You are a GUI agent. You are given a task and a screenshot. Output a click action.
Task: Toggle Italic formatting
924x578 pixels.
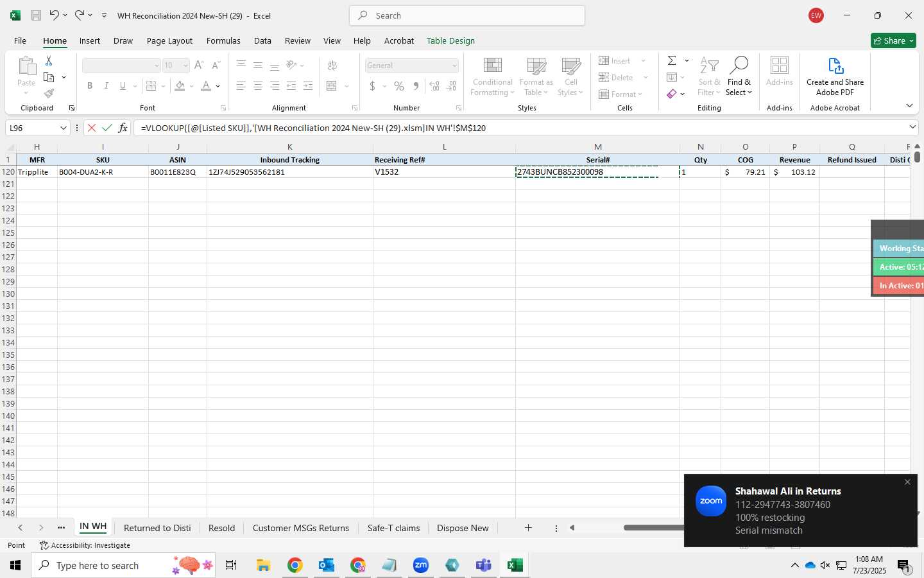point(106,86)
